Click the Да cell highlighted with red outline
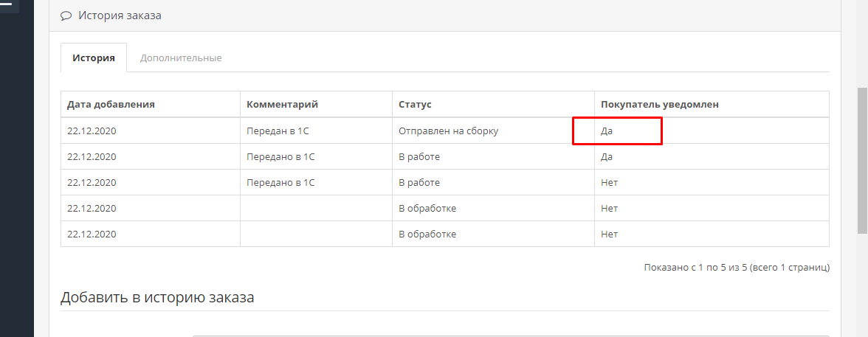 pos(617,131)
